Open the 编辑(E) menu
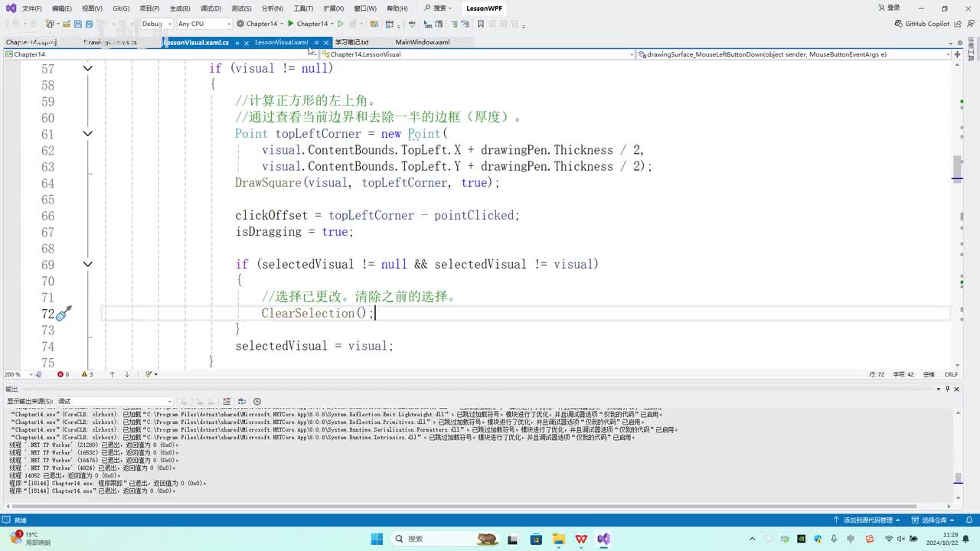 coord(61,8)
